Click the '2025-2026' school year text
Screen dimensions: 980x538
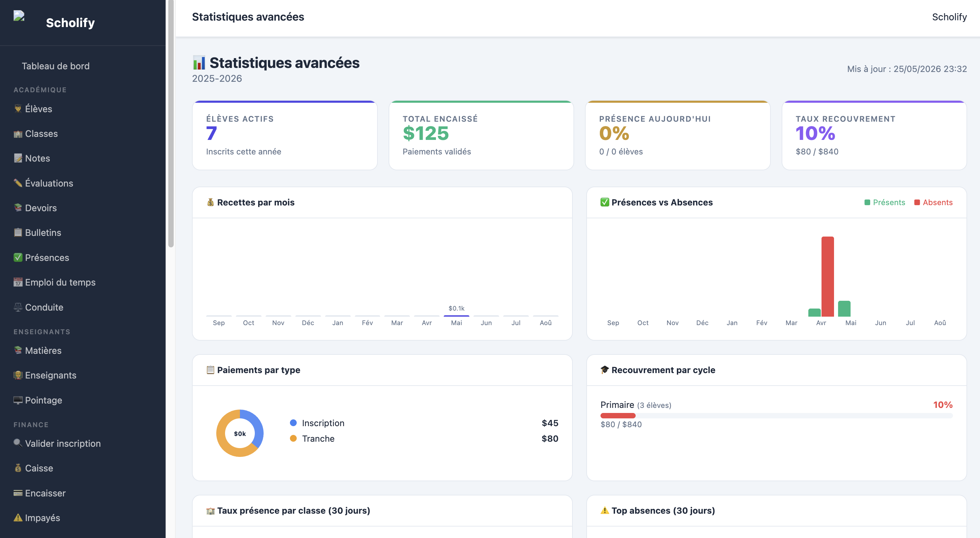[x=217, y=78]
